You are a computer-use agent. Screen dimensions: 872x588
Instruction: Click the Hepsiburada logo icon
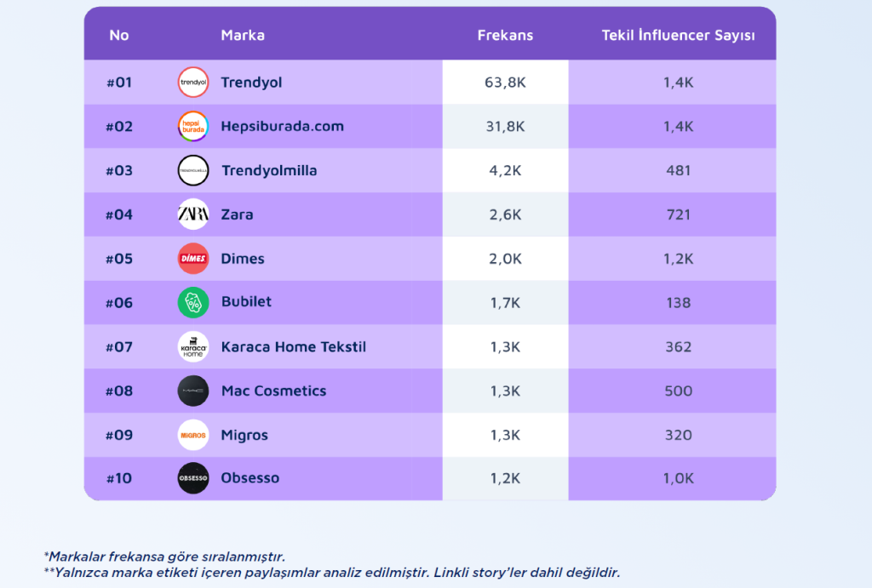click(193, 127)
